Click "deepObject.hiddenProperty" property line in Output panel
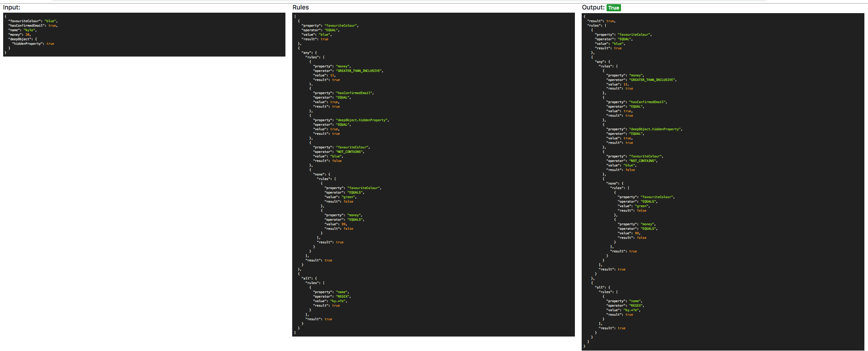Screen dimensions: 868x351 coord(644,129)
